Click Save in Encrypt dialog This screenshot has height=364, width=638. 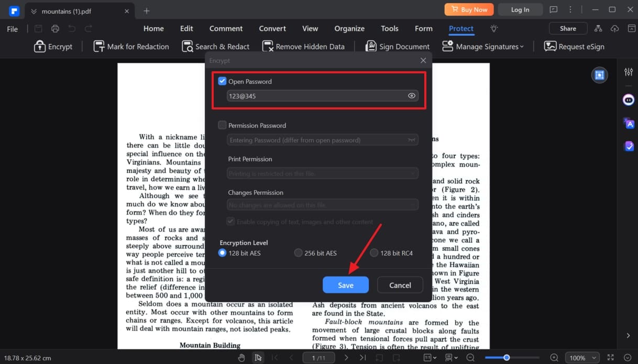(x=346, y=285)
